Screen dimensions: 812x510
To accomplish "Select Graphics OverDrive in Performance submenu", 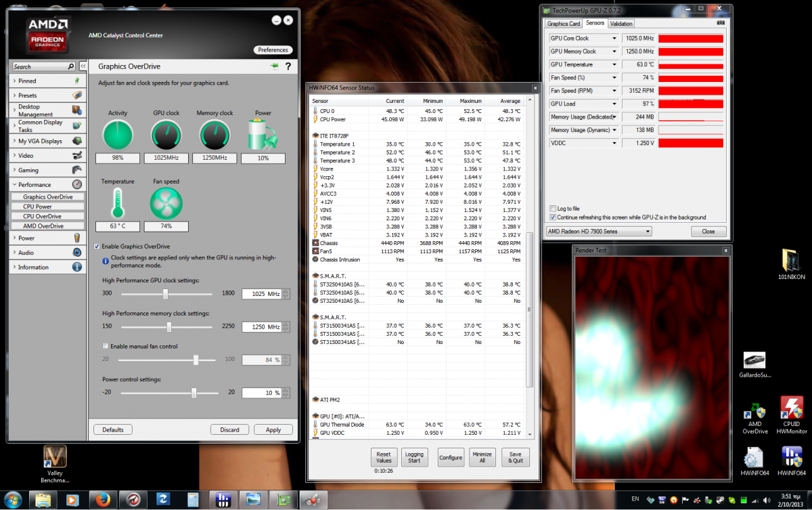I will click(47, 197).
